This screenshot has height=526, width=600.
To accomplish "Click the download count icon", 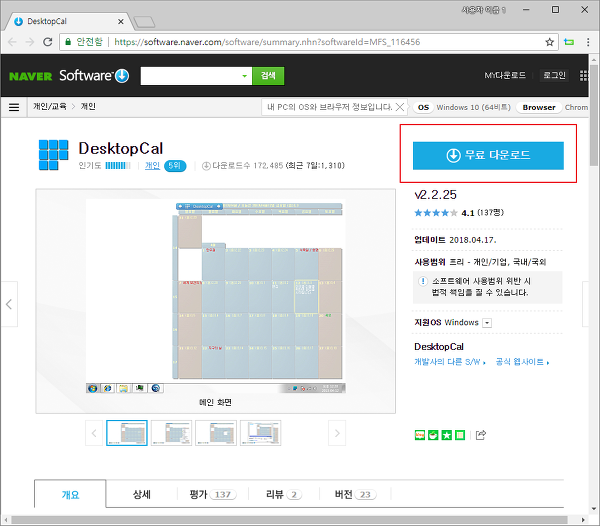I will [206, 166].
